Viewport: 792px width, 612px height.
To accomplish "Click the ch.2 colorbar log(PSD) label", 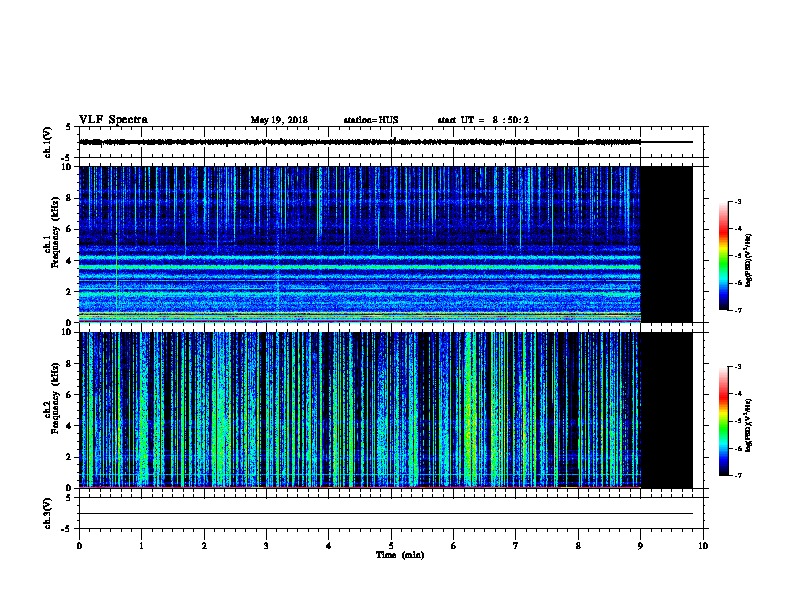I will pos(748,426).
